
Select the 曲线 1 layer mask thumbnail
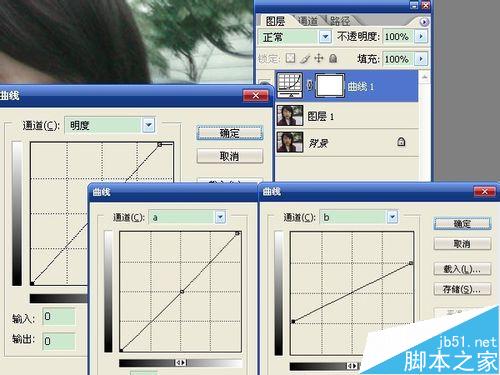[330, 86]
